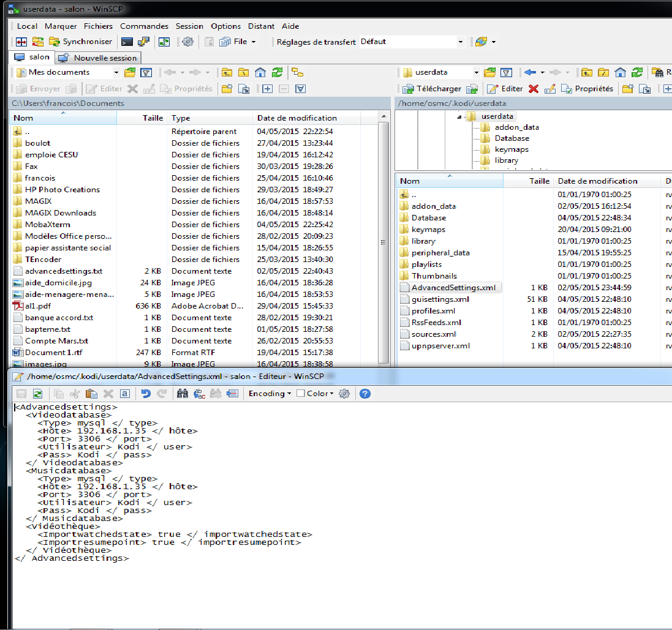672x630 pixels.
Task: Open the Options menu
Action: click(225, 26)
